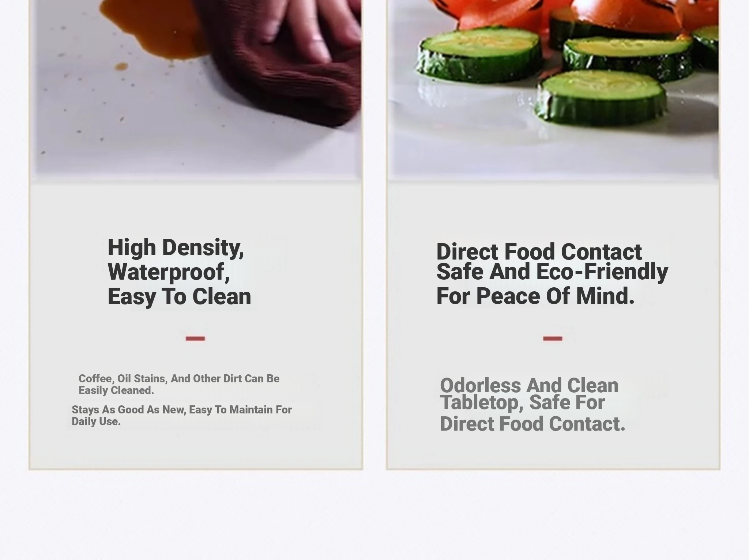The height and width of the screenshot is (560, 749).
Task: Click the 'Easy To Clean' heading line
Action: tap(179, 296)
